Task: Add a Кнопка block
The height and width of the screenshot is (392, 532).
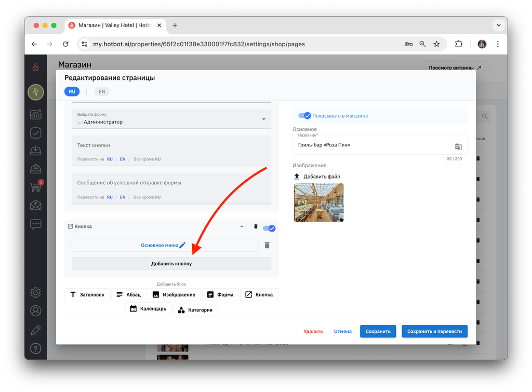Action: tap(259, 295)
